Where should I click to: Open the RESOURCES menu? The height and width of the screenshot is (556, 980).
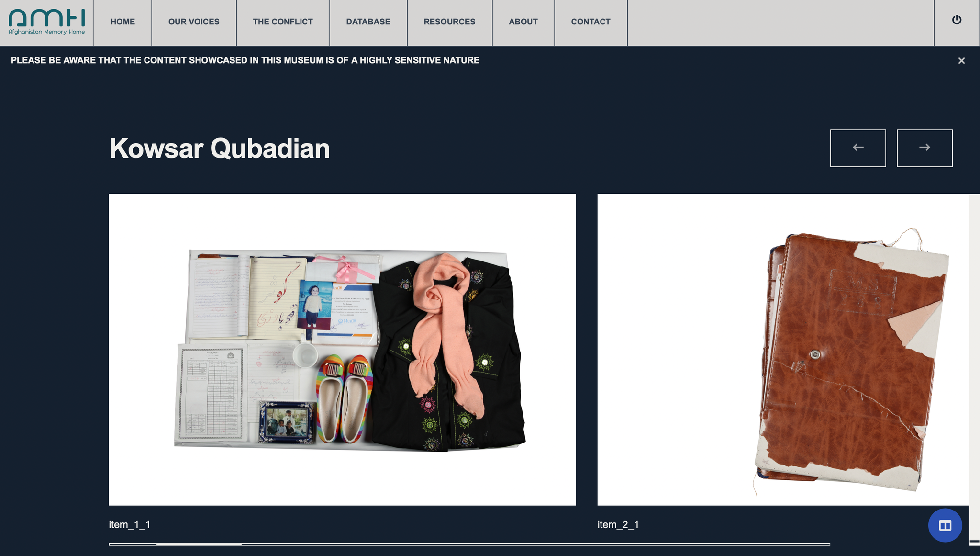[x=450, y=22]
